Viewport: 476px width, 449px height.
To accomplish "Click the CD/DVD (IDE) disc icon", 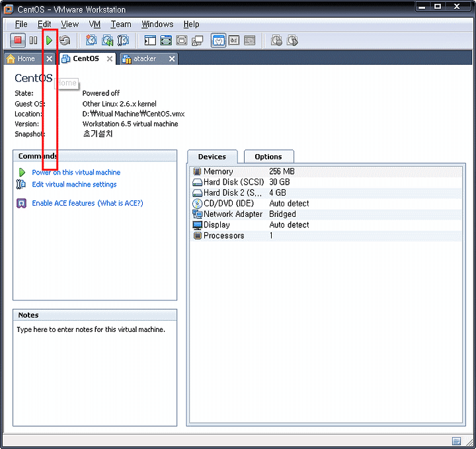I will pos(197,204).
